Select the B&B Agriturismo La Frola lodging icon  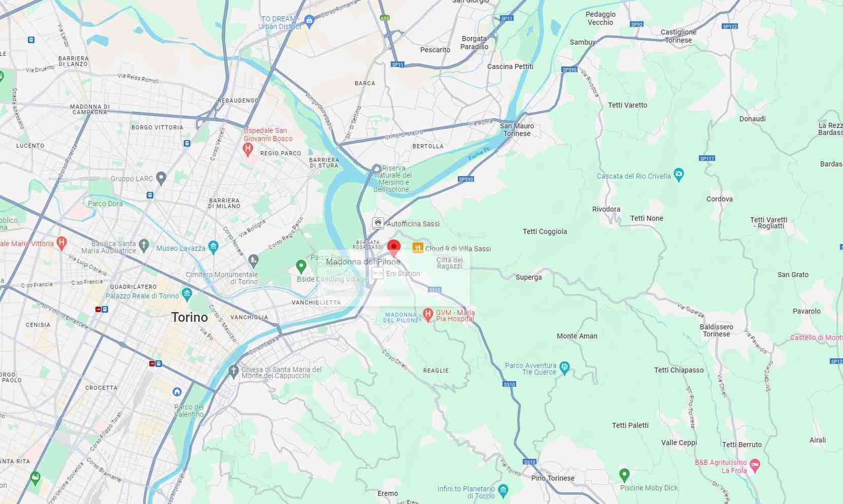point(755,465)
